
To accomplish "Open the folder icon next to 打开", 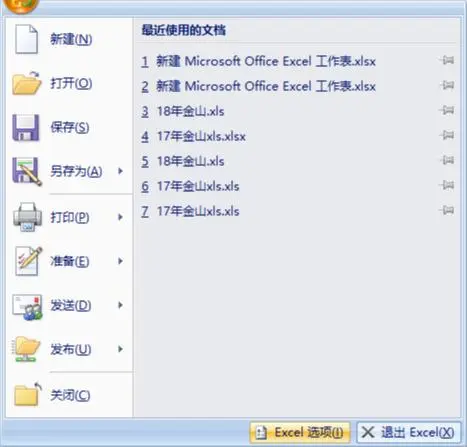I will tap(27, 83).
